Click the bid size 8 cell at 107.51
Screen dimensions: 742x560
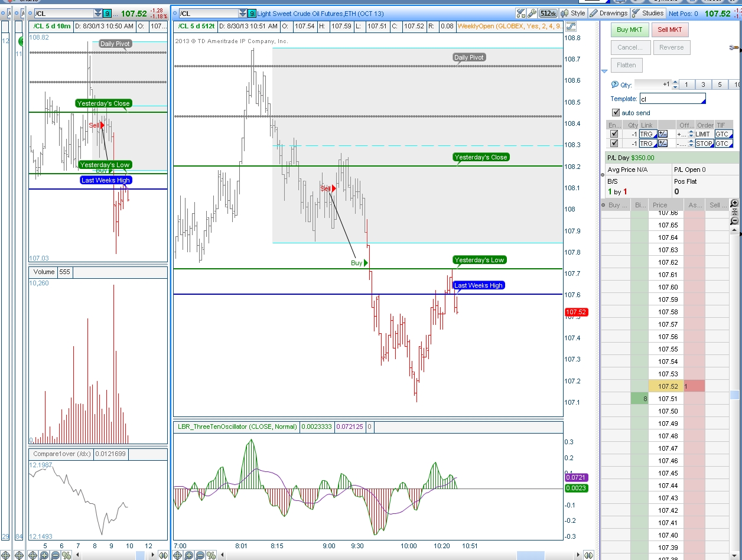[639, 399]
